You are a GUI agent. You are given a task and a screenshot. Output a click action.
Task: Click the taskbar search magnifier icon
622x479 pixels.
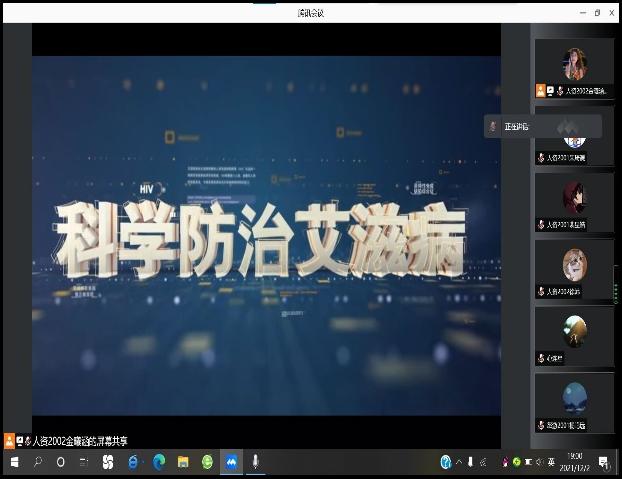37,462
